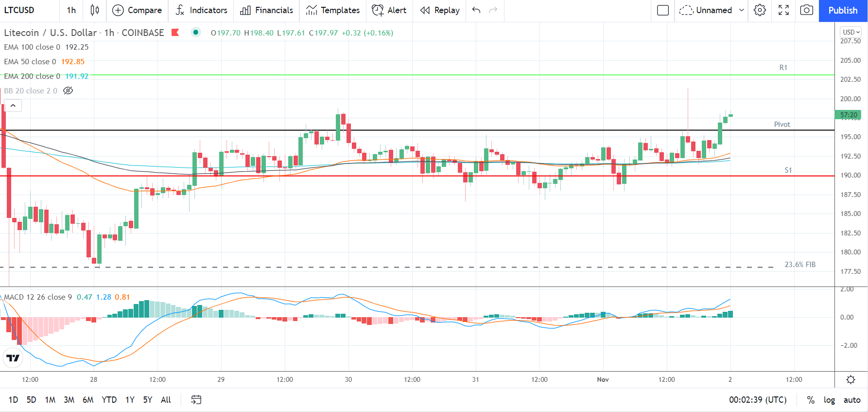Select the 1M time range
Screen dimensions: 868x412
click(x=50, y=400)
